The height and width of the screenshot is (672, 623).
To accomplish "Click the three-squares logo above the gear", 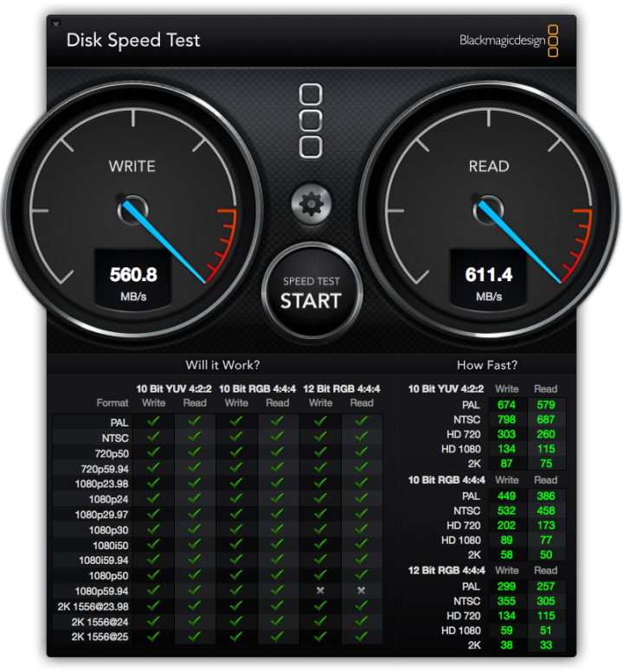I will (311, 121).
